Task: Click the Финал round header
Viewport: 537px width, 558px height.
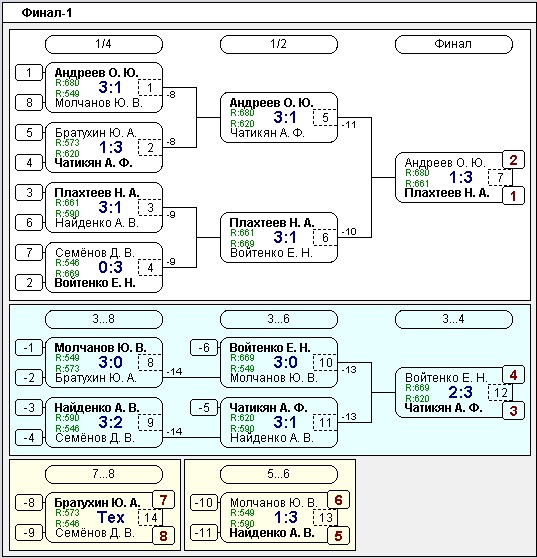Action: pos(453,44)
